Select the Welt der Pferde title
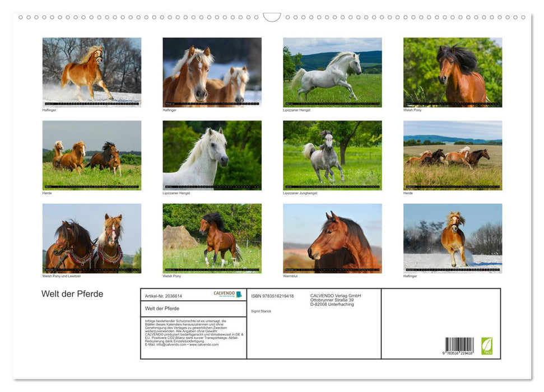Screen dimensions: 544x392 coord(72,293)
